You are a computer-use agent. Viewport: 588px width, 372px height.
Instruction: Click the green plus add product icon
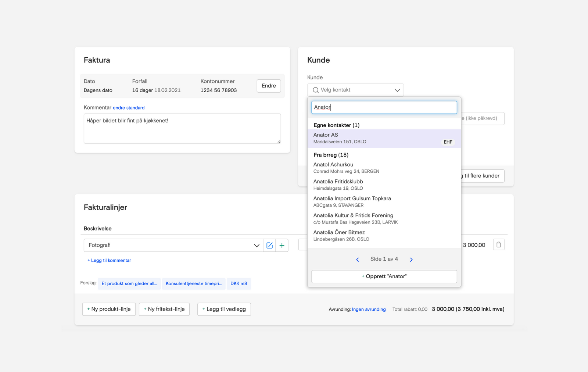(x=282, y=246)
